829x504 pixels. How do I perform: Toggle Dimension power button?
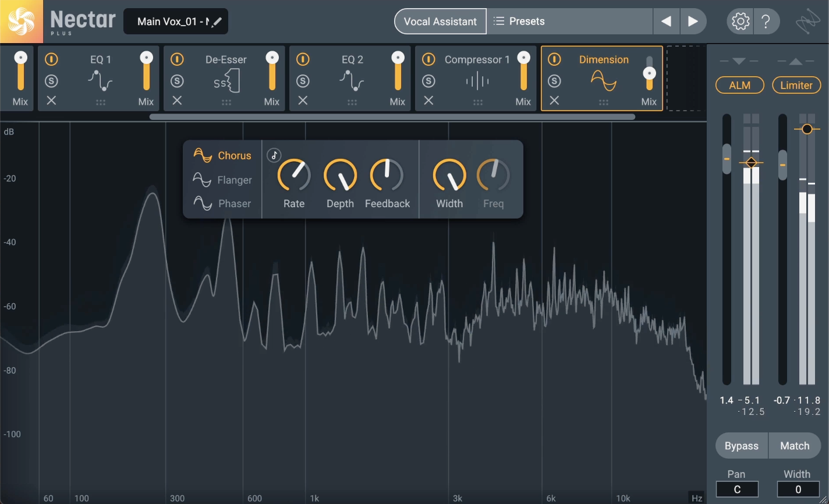click(554, 59)
